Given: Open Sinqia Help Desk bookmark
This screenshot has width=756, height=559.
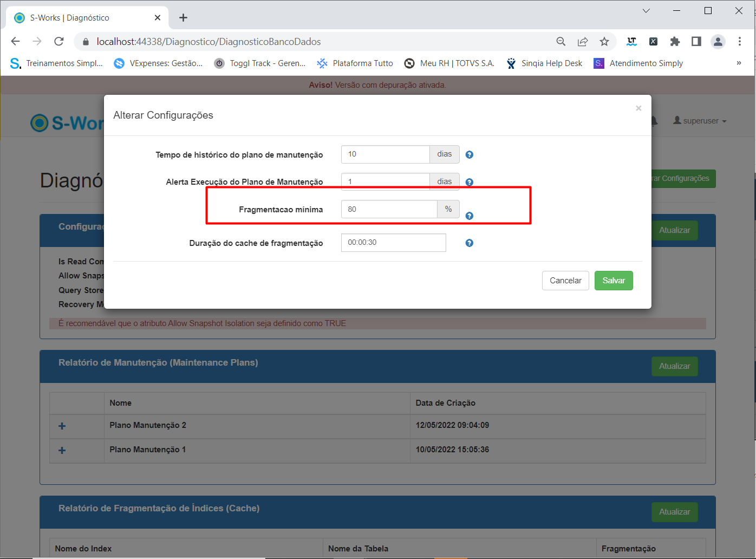Looking at the screenshot, I should tap(545, 63).
